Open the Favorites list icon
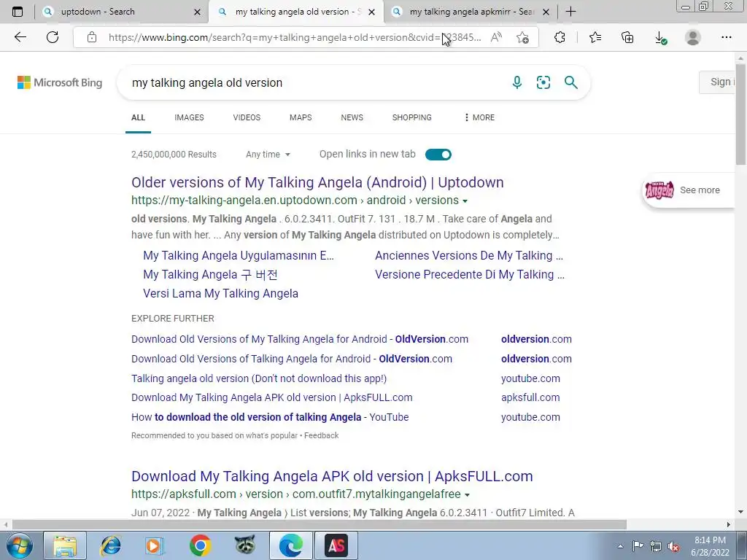The image size is (747, 560). 595,37
